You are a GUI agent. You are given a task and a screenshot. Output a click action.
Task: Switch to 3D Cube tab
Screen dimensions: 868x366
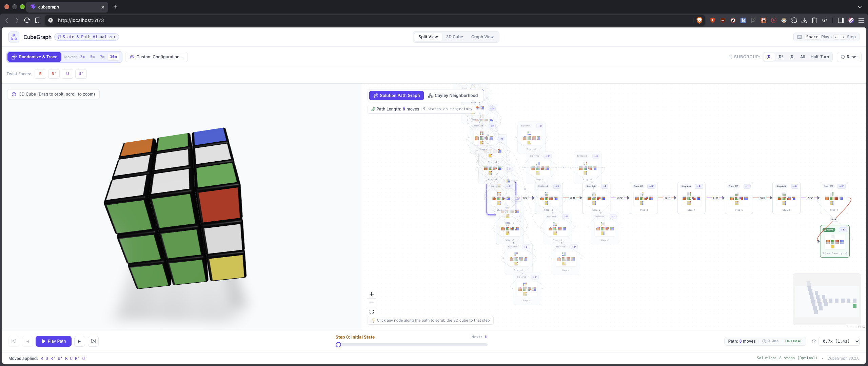[454, 37]
